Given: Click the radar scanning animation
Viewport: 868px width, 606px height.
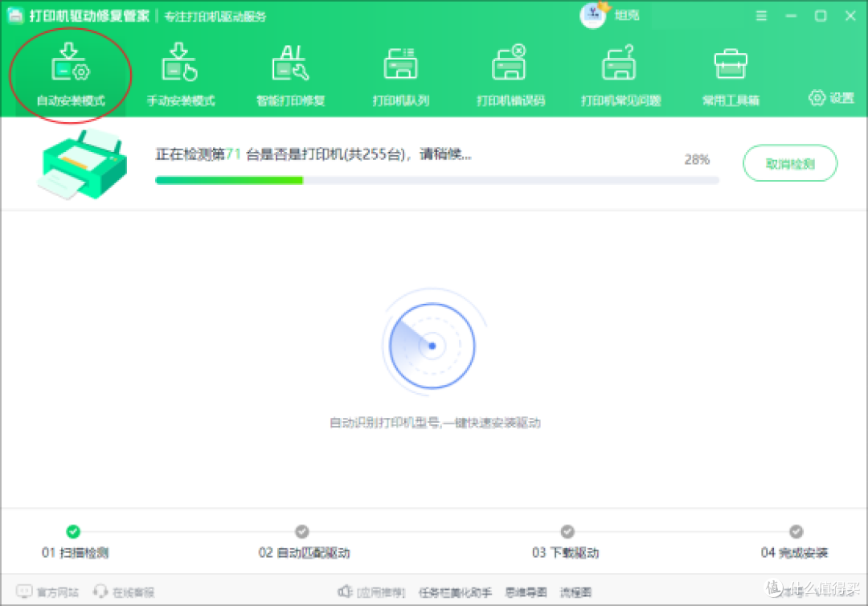Looking at the screenshot, I should (432, 346).
